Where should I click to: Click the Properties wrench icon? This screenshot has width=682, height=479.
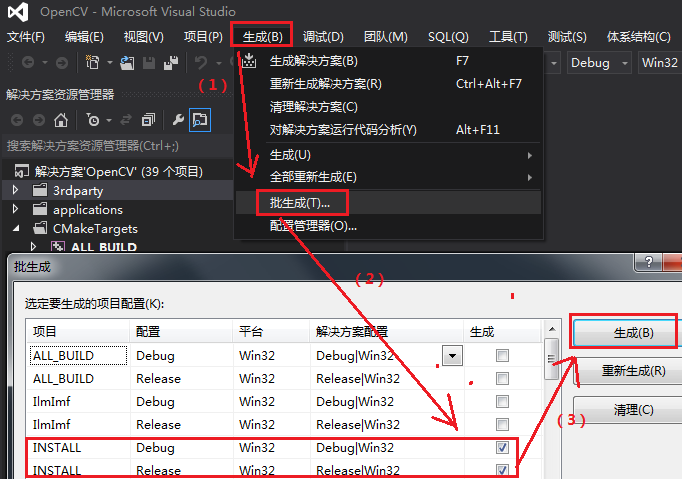point(178,120)
